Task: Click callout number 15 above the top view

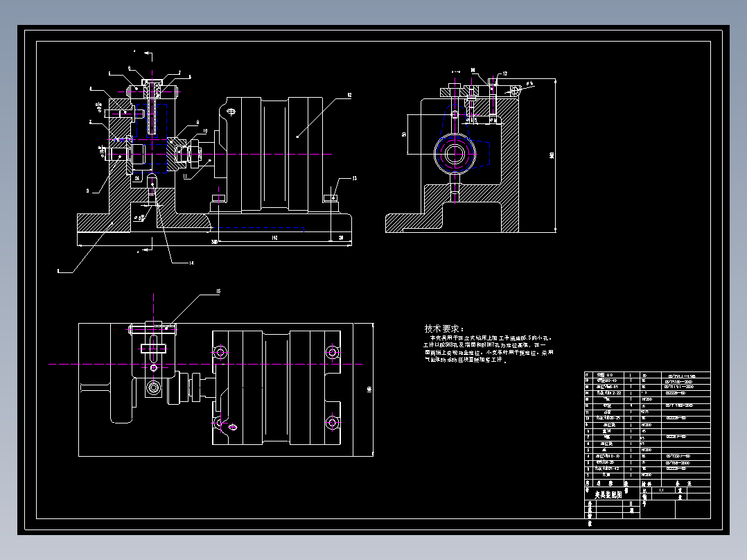Action: (x=218, y=291)
